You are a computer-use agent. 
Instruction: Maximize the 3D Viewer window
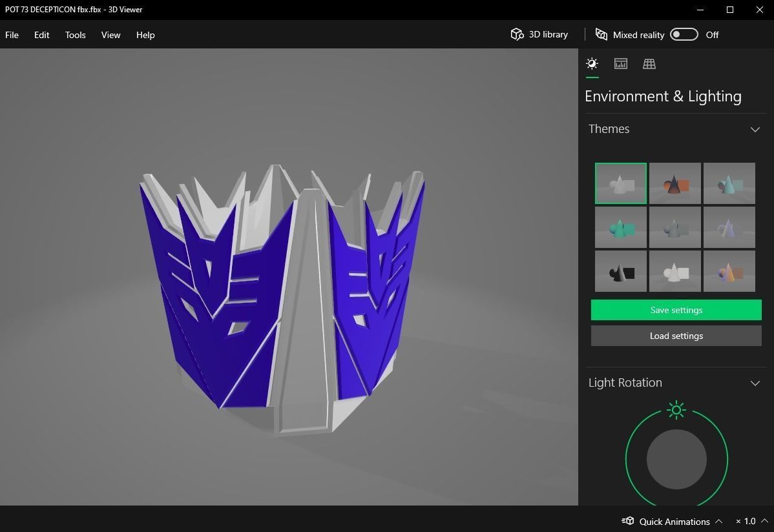730,10
